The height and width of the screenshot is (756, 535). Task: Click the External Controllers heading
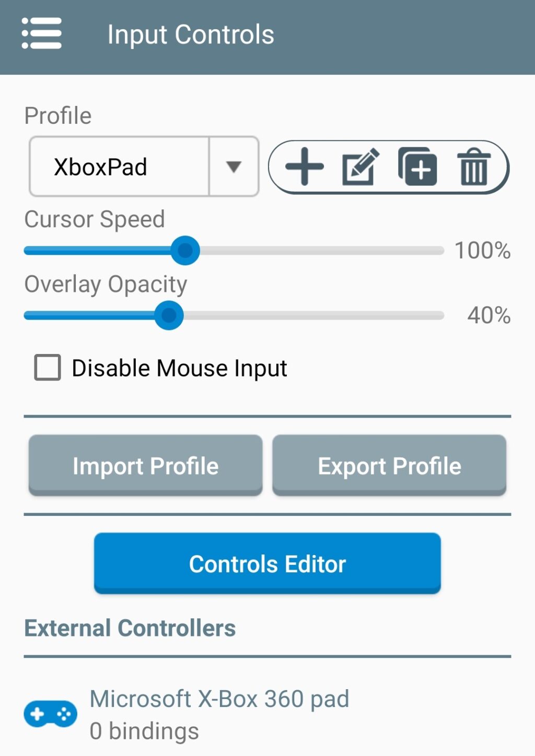pyautogui.click(x=131, y=628)
